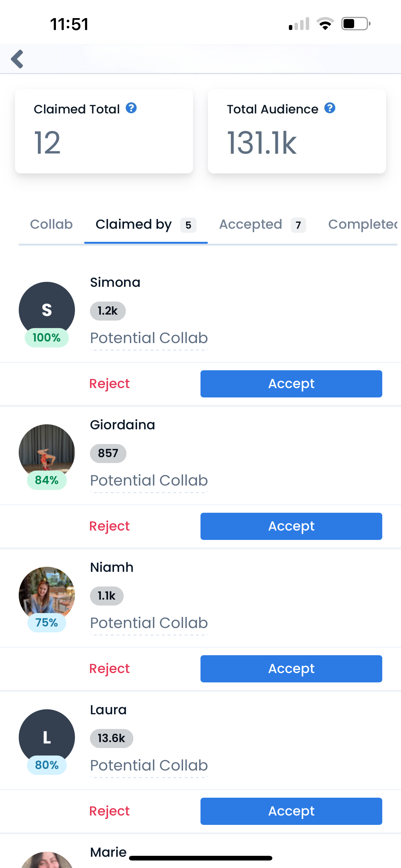Tap the back chevron arrow
Screen dimensions: 401x868
tap(17, 59)
